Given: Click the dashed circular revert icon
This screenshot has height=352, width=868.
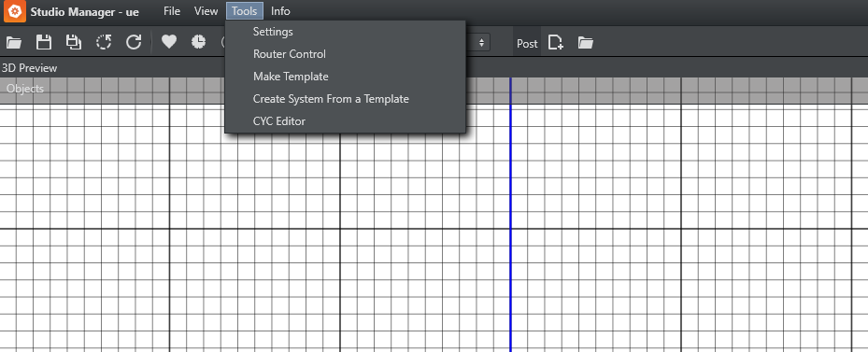Looking at the screenshot, I should pyautogui.click(x=104, y=42).
